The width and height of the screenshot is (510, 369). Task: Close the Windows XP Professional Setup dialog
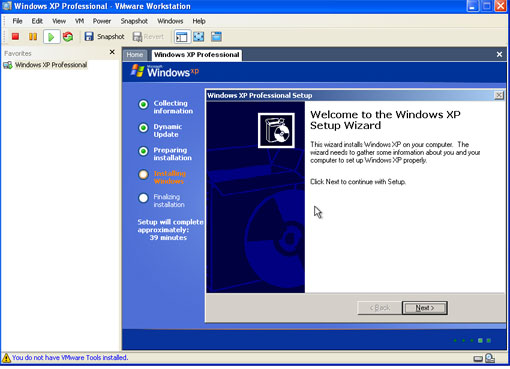tap(499, 95)
